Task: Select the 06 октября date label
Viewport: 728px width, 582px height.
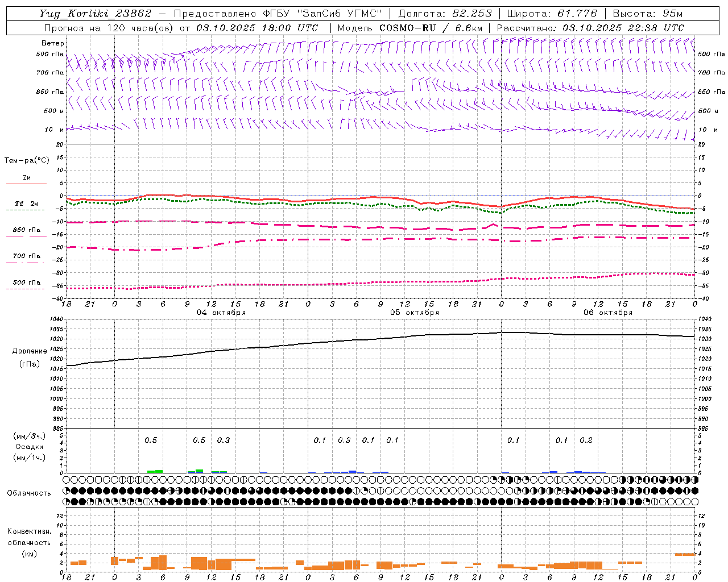Action: [x=608, y=313]
